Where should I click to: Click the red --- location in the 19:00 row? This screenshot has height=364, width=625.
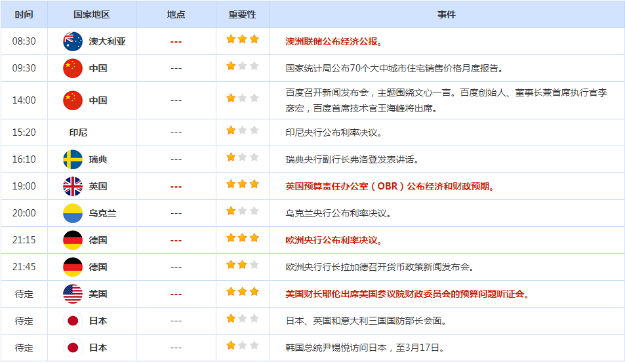[176, 186]
